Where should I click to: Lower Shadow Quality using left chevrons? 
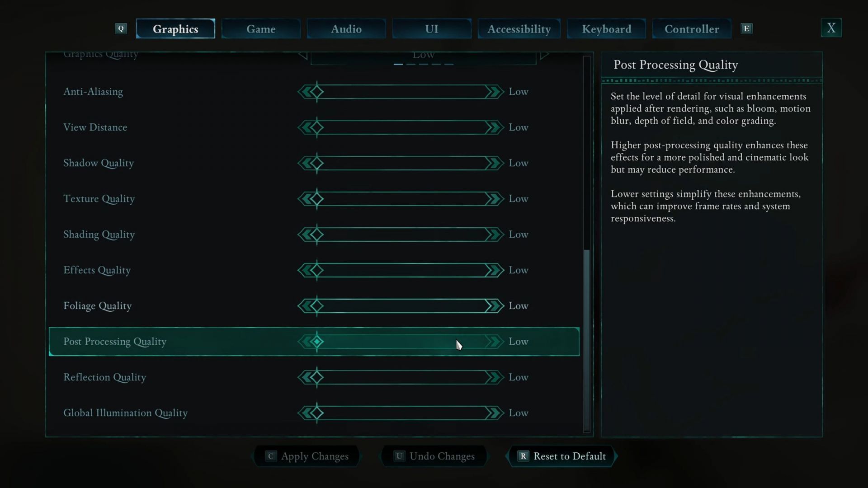(305, 163)
